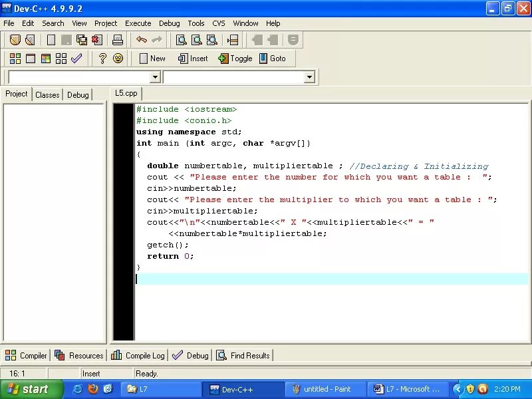Open the Execute menu
The height and width of the screenshot is (399, 532).
click(x=138, y=23)
